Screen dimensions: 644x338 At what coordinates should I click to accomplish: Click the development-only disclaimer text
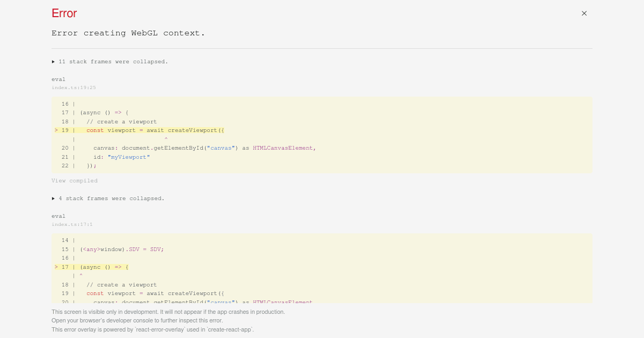(x=168, y=312)
